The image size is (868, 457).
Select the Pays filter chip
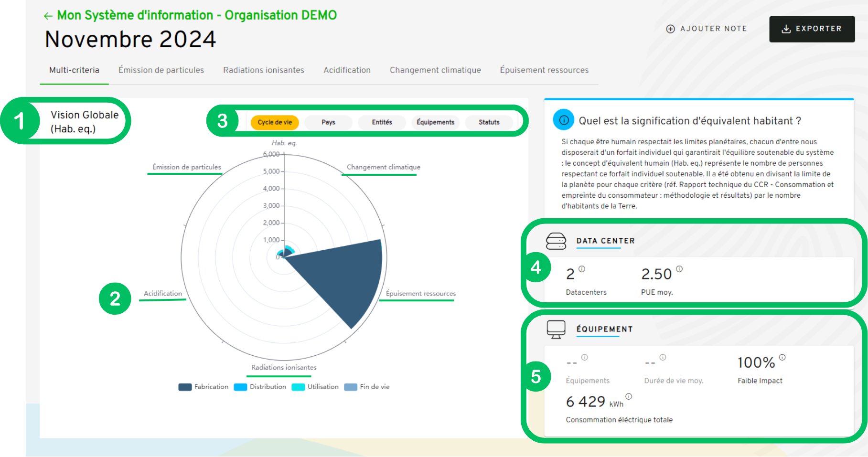pos(328,122)
